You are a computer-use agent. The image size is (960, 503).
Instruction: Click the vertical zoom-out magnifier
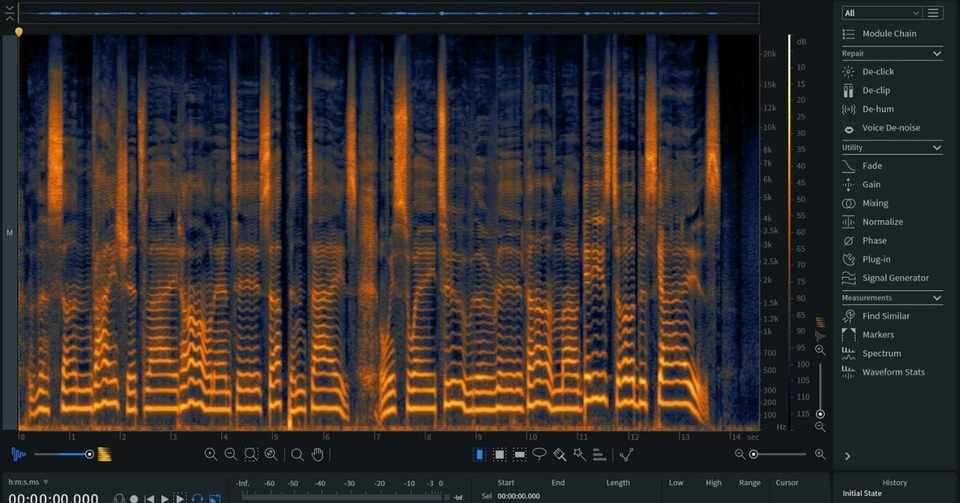coord(820,427)
